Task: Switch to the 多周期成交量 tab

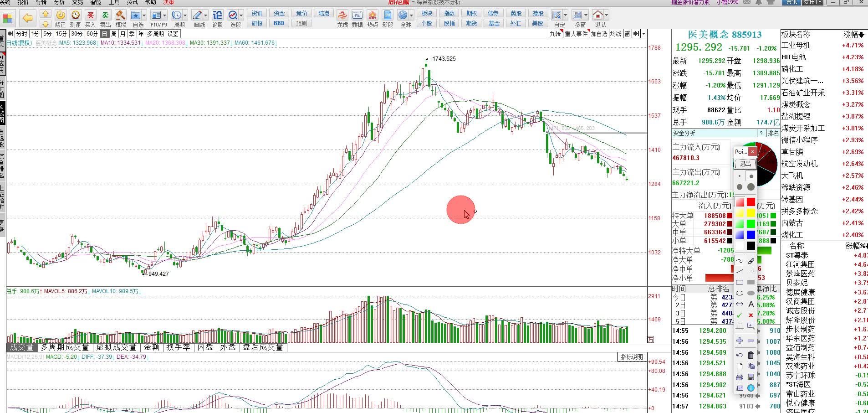Action: click(65, 347)
